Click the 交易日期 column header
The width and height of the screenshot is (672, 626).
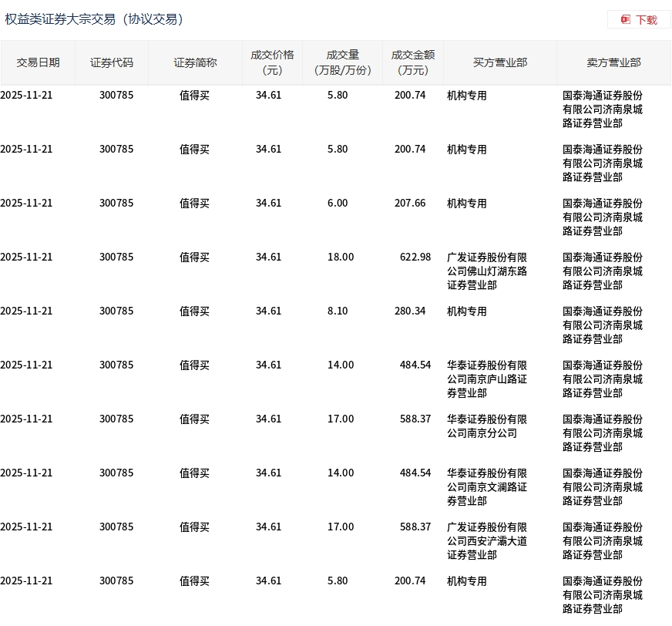[x=38, y=62]
